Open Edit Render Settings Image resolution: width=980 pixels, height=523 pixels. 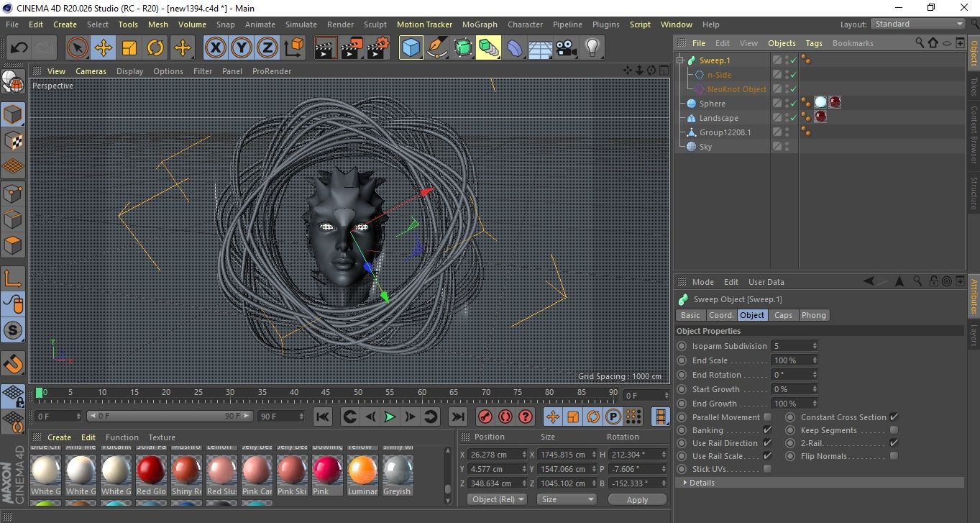click(377, 48)
